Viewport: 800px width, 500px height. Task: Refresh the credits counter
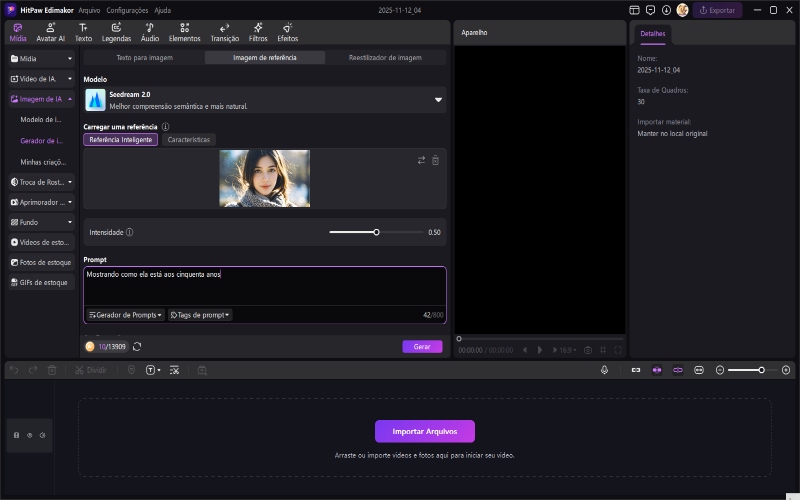point(137,347)
